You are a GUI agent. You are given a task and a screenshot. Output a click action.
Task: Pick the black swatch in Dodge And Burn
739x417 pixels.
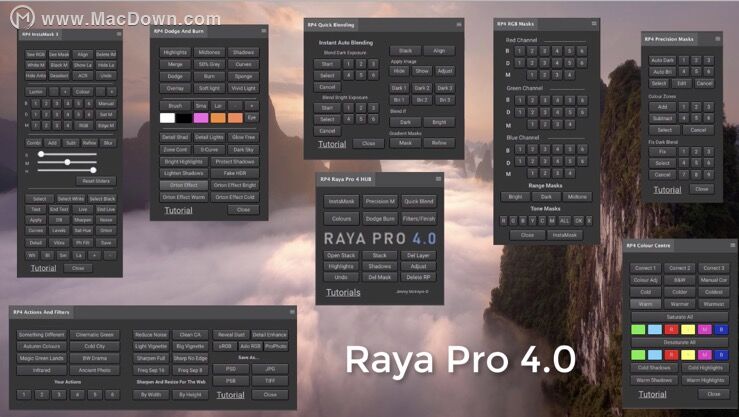point(184,118)
